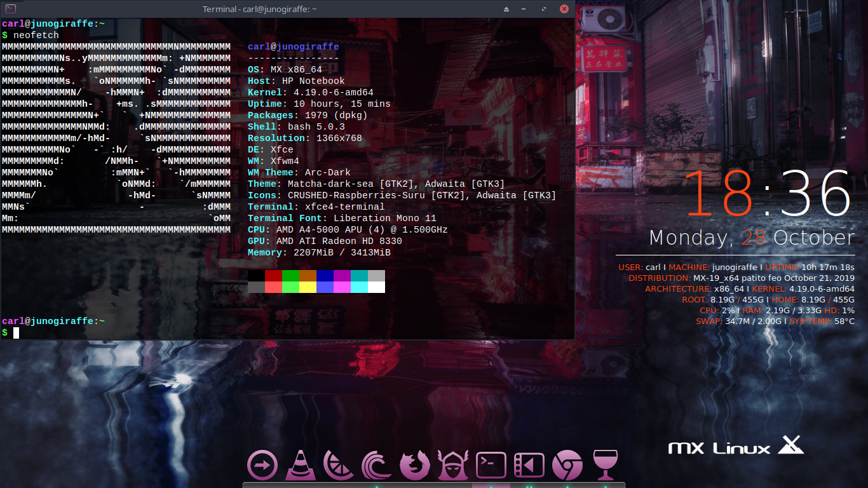Click the 'OS: MX x86_64' line
Screen dimensions: 868x488
click(x=285, y=70)
